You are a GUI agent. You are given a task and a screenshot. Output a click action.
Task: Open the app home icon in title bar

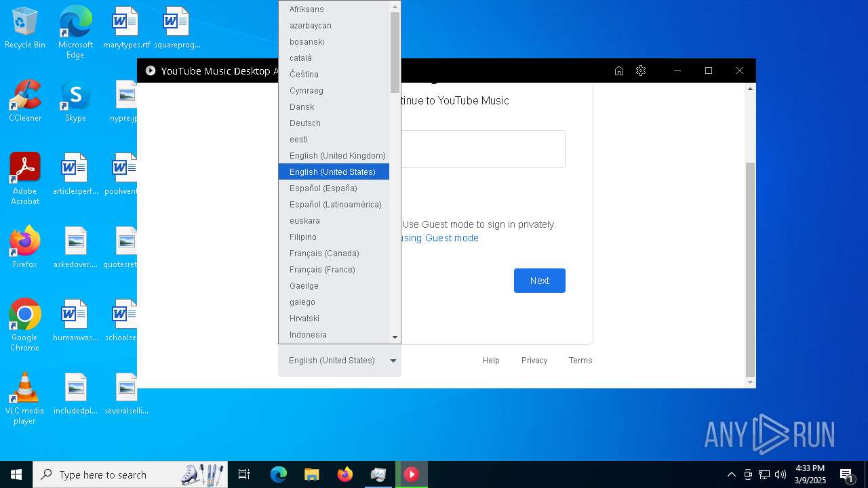(x=618, y=70)
